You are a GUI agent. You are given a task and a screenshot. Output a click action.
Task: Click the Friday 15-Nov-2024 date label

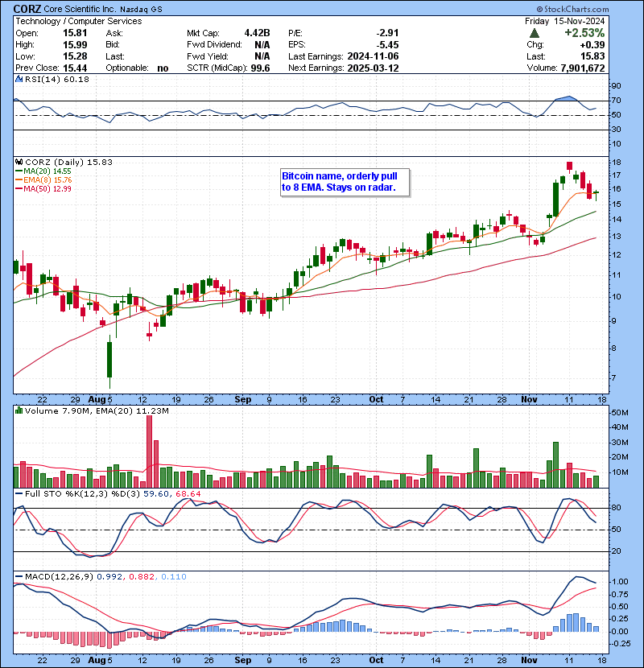565,21
